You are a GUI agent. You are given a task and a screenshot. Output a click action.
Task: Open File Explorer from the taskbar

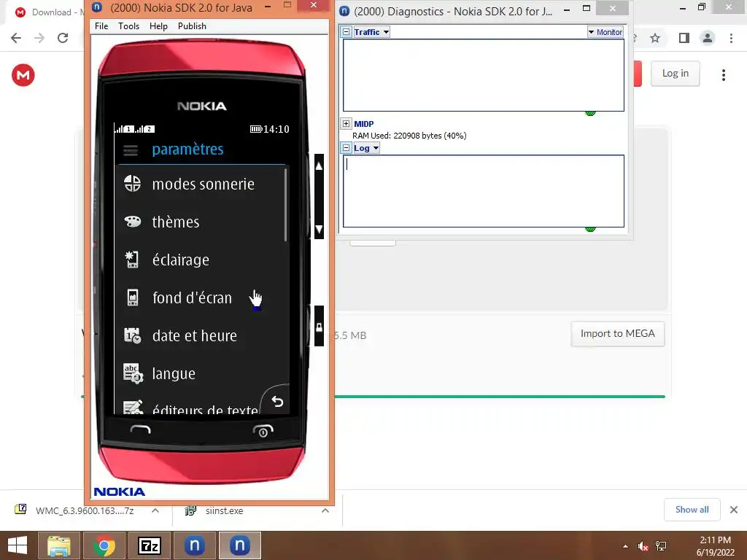[x=58, y=545]
